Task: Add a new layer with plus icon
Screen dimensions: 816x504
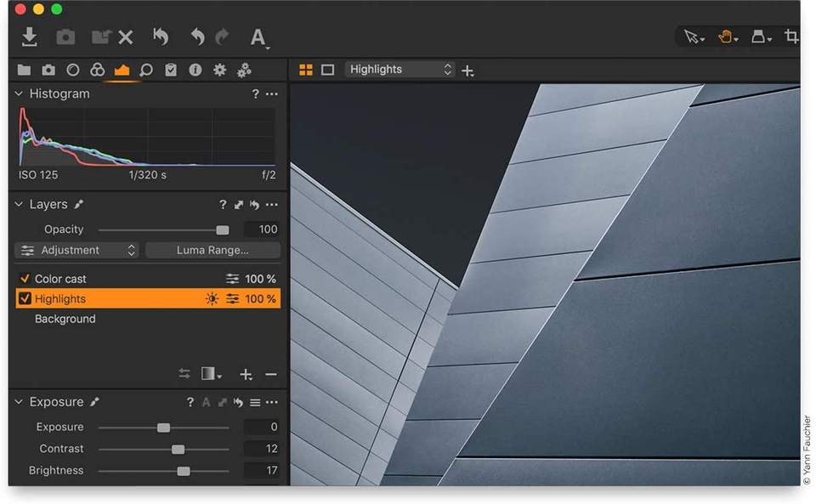Action: click(246, 375)
